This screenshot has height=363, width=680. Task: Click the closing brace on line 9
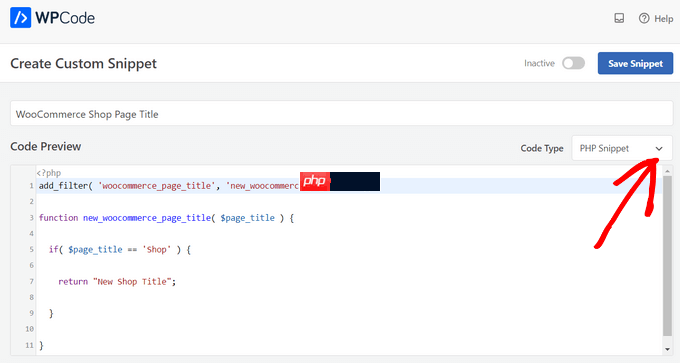pos(51,313)
